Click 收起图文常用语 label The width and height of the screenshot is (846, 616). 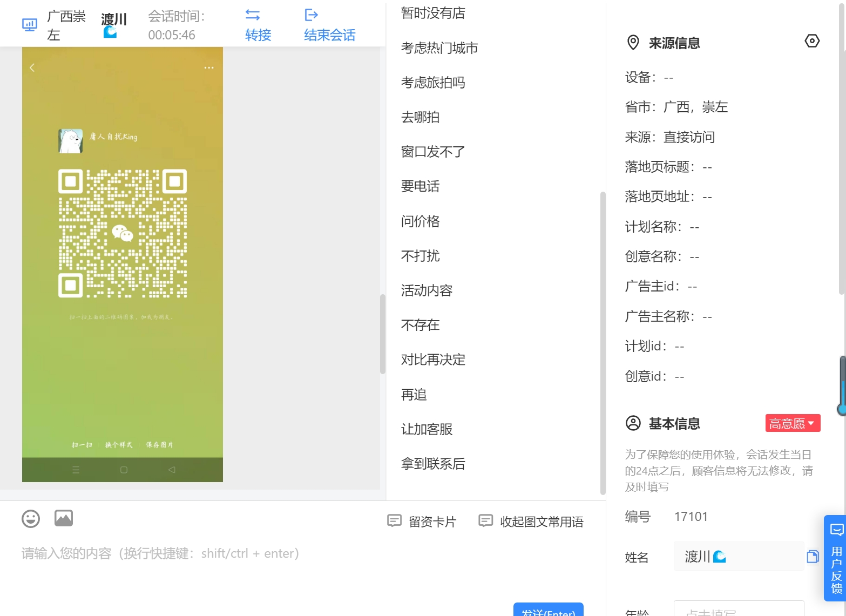click(542, 522)
